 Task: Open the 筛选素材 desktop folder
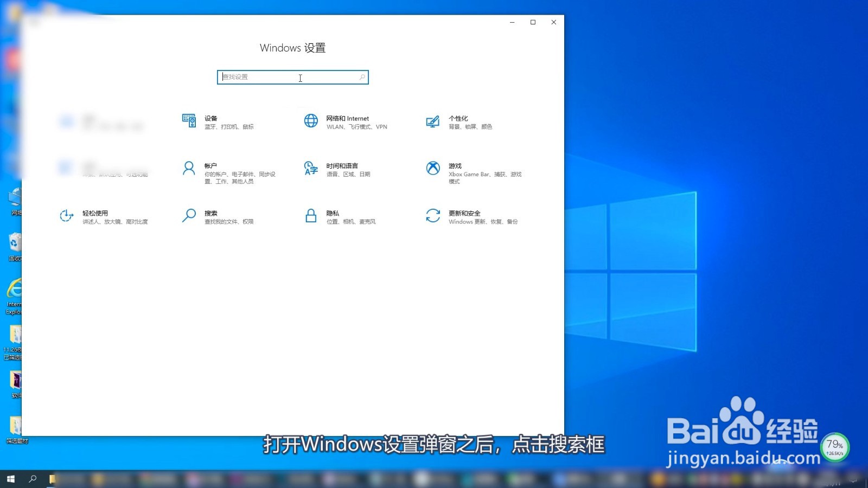16,431
